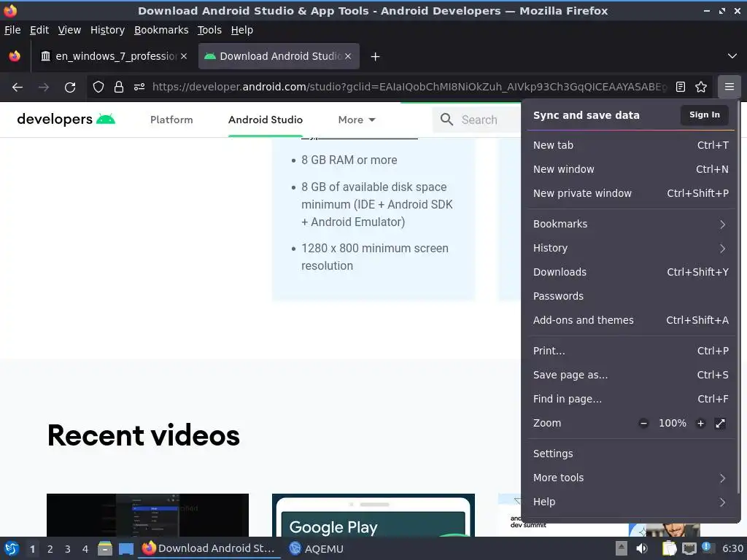
Task: Open a new tab with plus button
Action: (x=376, y=57)
